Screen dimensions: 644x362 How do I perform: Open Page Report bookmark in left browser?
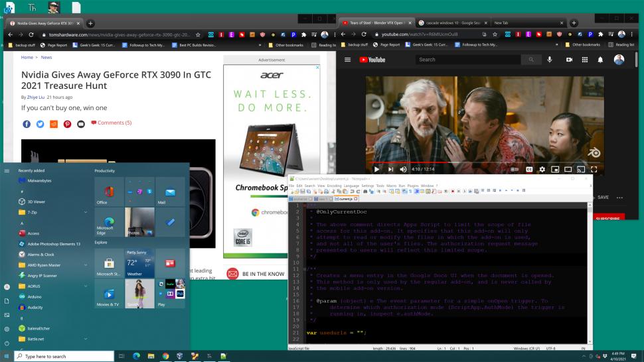(x=53, y=45)
